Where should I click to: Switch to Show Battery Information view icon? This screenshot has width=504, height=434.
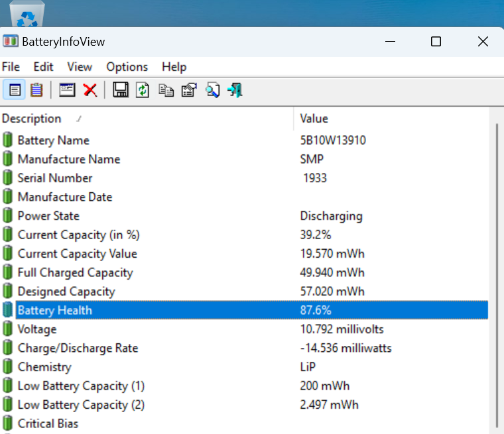[x=15, y=90]
